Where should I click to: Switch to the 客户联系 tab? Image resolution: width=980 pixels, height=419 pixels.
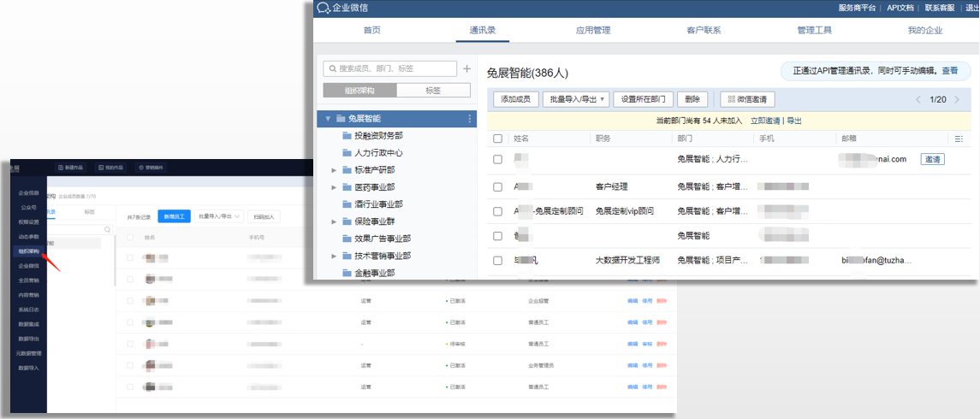tap(704, 30)
